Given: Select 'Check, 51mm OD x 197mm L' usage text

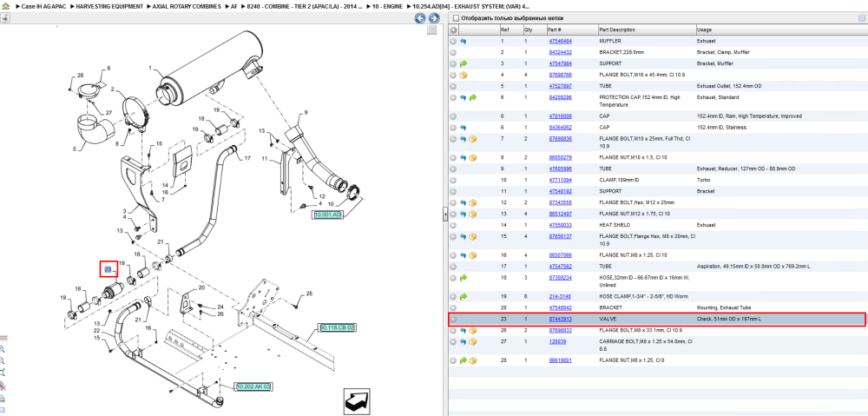Looking at the screenshot, I should click(x=728, y=319).
